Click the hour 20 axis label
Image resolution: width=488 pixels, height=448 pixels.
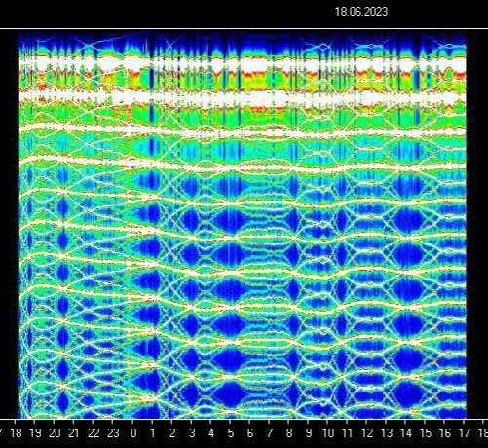pos(55,433)
